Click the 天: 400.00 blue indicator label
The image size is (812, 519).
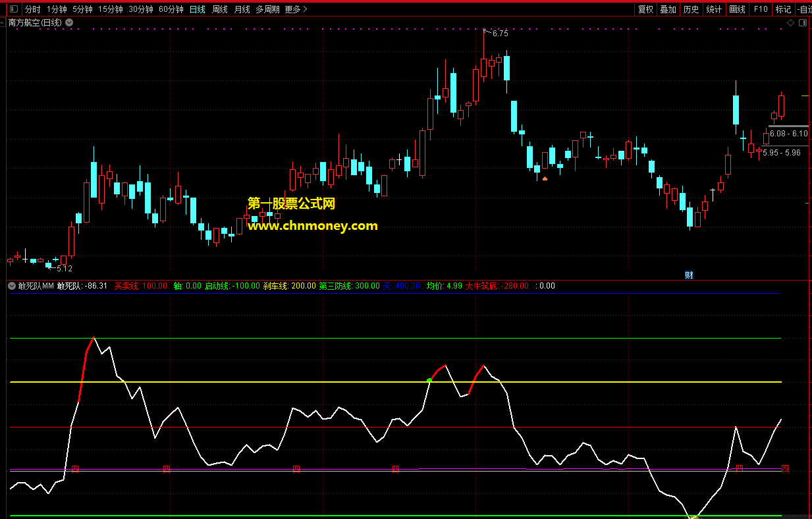pos(402,286)
